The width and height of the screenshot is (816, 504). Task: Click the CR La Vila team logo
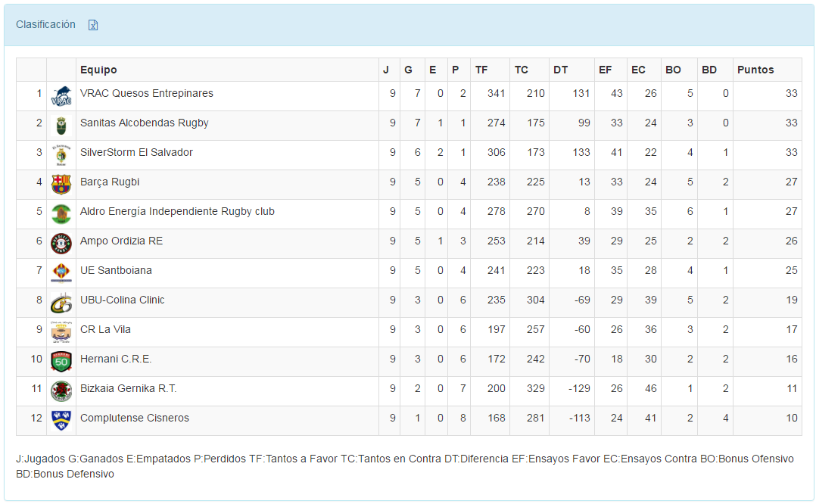[61, 332]
